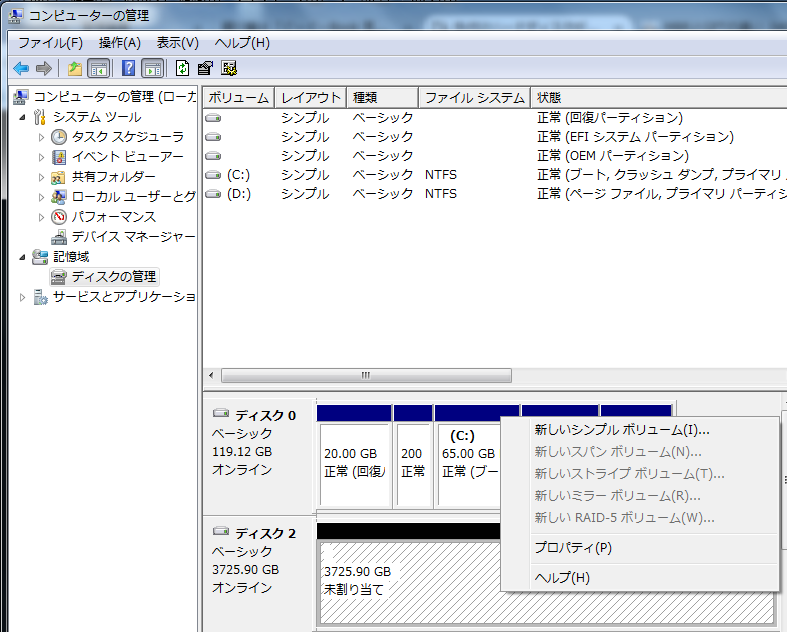Expand the タスク スケジューラ tree node

click(41, 137)
